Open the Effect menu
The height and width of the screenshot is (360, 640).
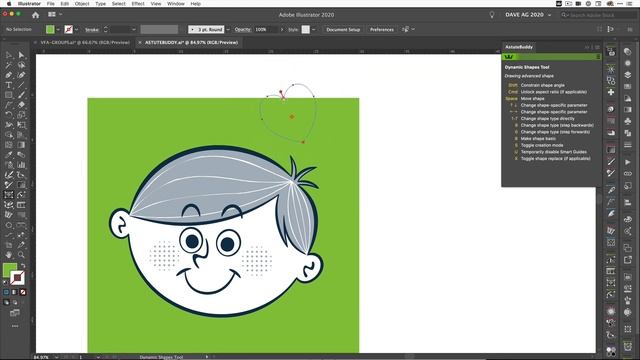(138, 4)
